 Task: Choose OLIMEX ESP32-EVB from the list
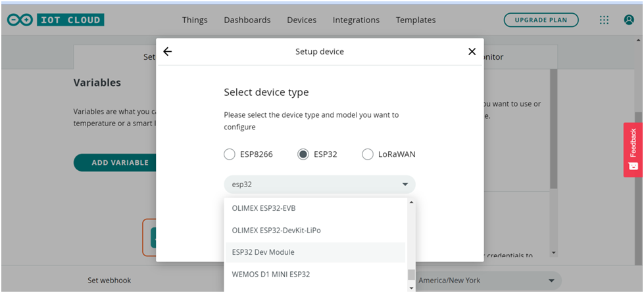pyautogui.click(x=316, y=208)
